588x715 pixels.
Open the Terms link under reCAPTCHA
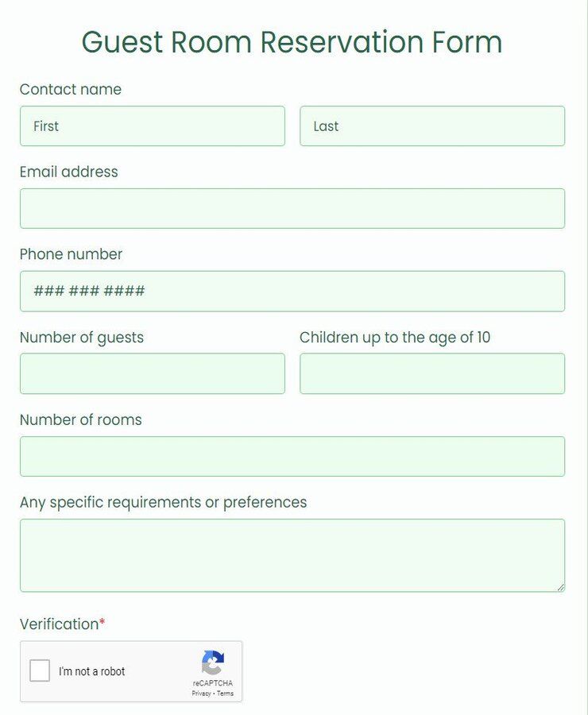226,692
